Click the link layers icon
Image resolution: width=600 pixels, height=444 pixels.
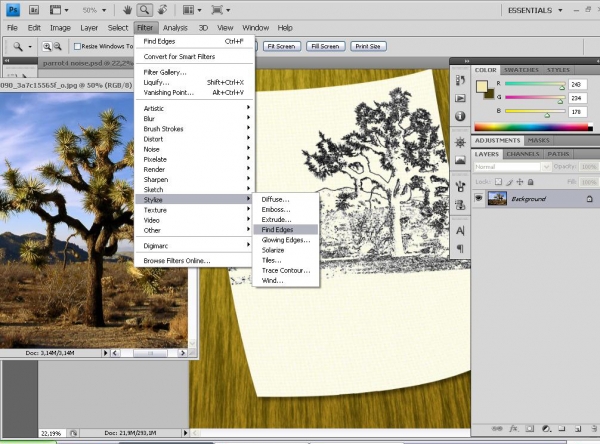click(x=497, y=429)
